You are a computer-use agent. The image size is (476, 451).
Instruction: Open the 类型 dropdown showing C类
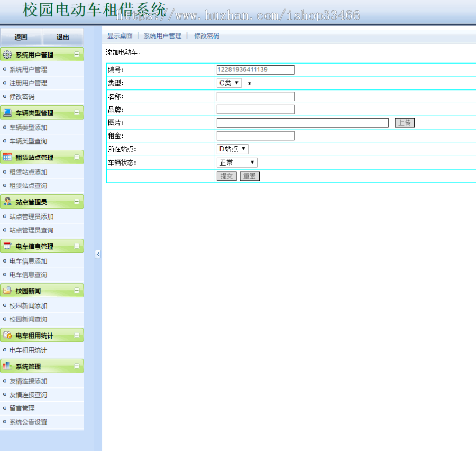pos(228,83)
